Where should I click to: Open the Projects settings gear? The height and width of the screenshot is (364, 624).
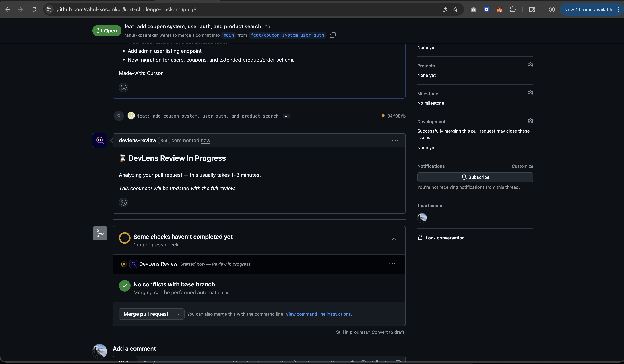pyautogui.click(x=530, y=66)
